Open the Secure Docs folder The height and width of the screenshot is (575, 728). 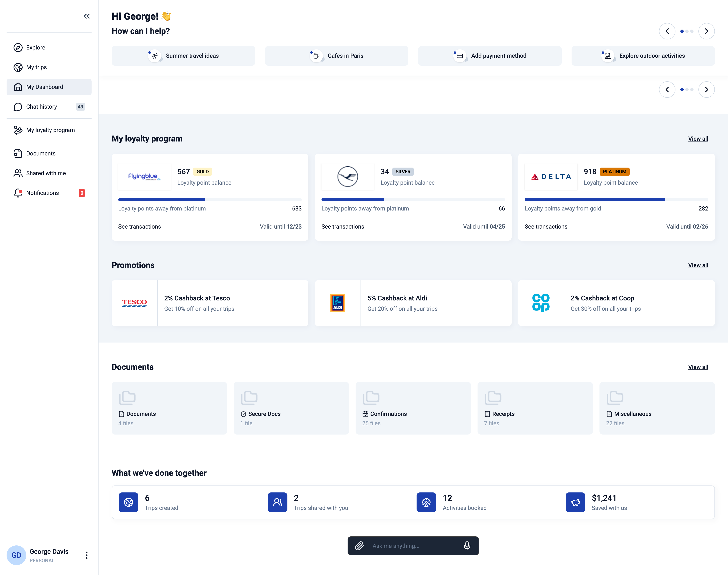(291, 408)
